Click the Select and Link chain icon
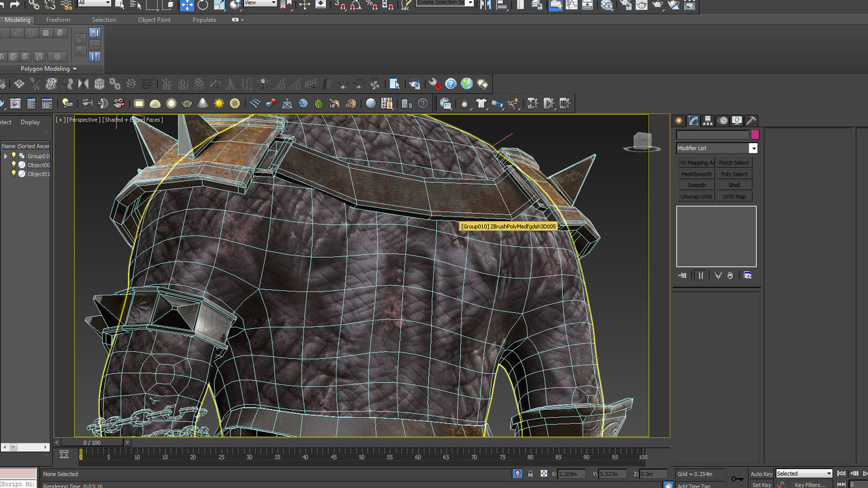Screen dimensions: 868x488 (34, 5)
